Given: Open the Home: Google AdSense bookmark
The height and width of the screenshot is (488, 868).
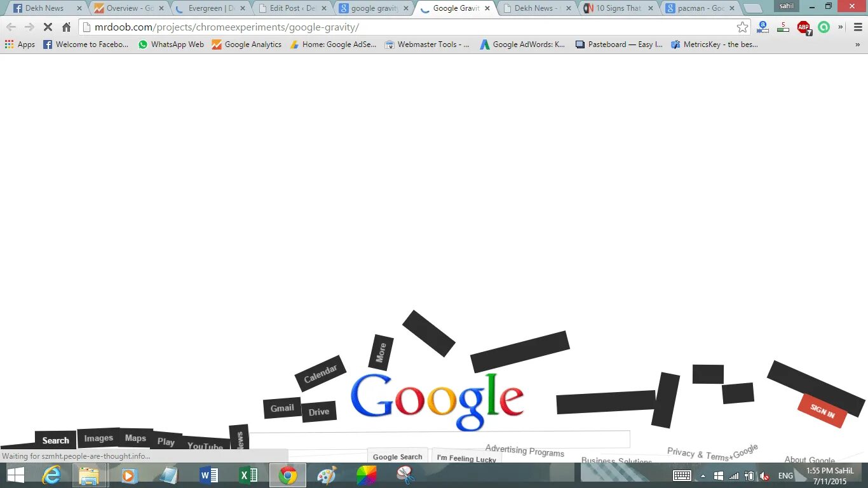Looking at the screenshot, I should [x=333, y=44].
